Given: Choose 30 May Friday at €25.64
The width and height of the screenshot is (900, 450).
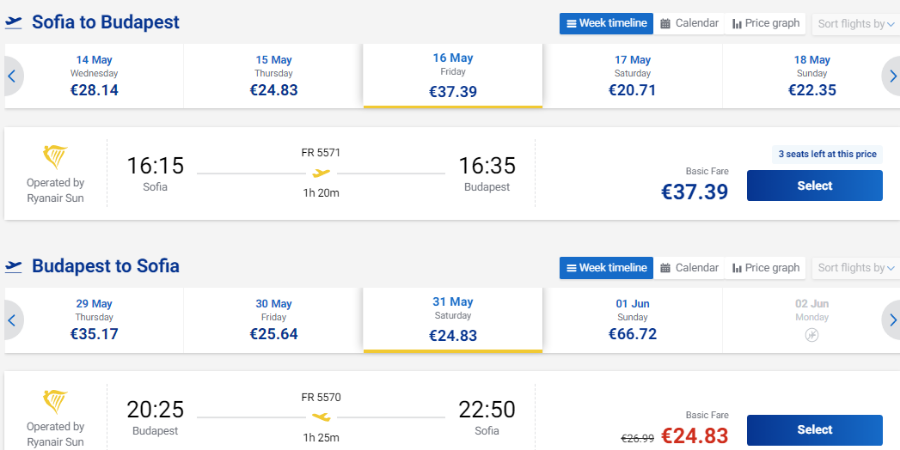Looking at the screenshot, I should [x=273, y=320].
